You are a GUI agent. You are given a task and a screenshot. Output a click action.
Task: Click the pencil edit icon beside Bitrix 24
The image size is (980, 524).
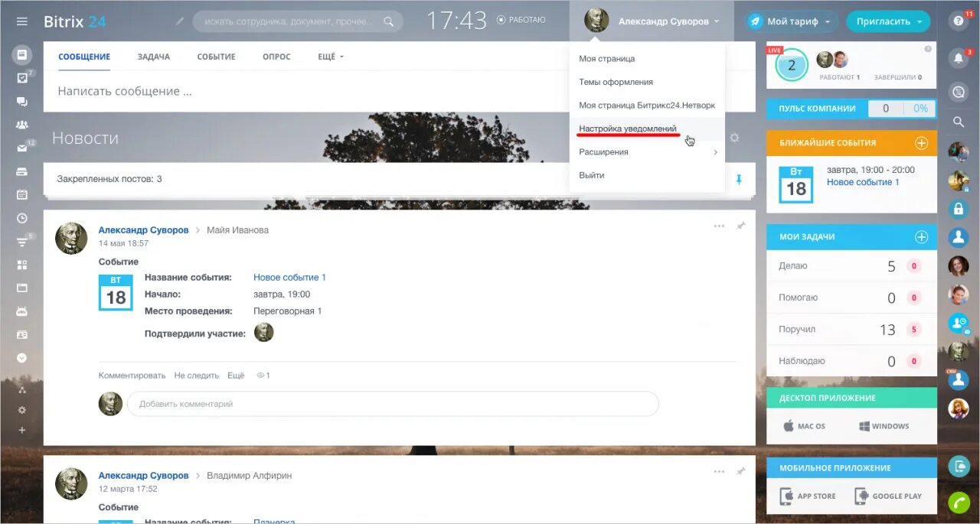tap(180, 21)
